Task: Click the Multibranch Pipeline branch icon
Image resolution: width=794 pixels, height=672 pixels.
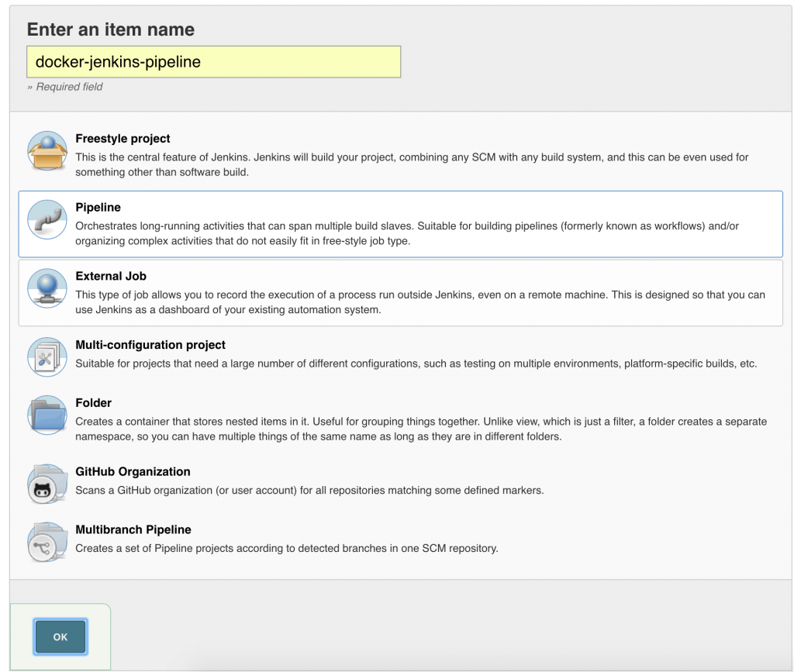Action: click(x=47, y=542)
